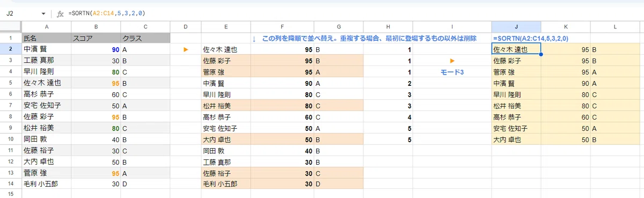Click the orange triangle above モード3
Screen dimensions: 644x198
pos(452,61)
